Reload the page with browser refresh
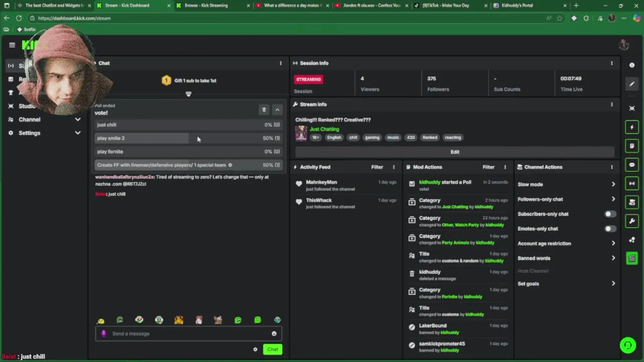 [19, 18]
